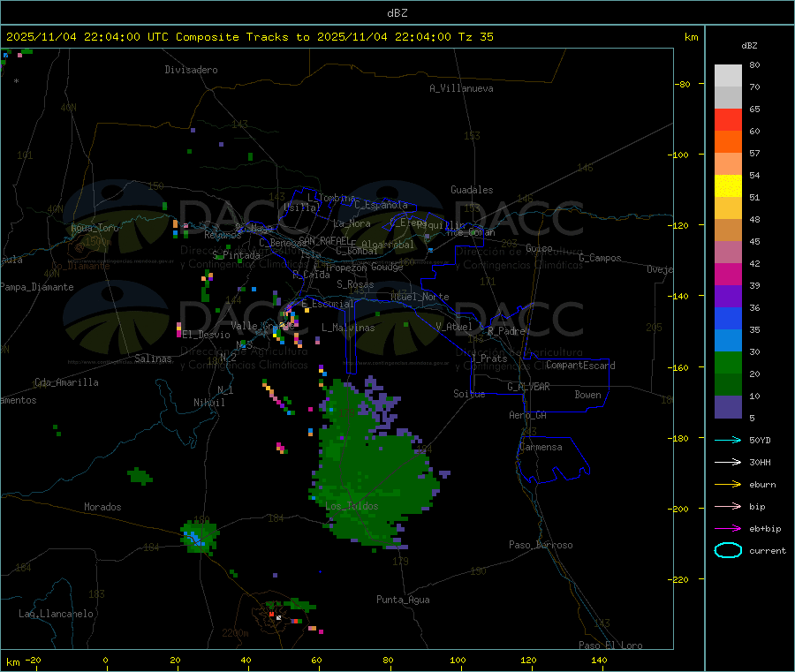The width and height of the screenshot is (795, 672).
Task: Click the Paso_El_Loro map label
Action: 611,646
